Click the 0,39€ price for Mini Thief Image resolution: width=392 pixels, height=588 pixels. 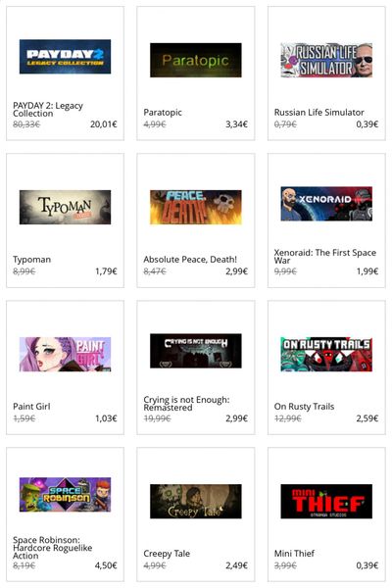pyautogui.click(x=367, y=565)
